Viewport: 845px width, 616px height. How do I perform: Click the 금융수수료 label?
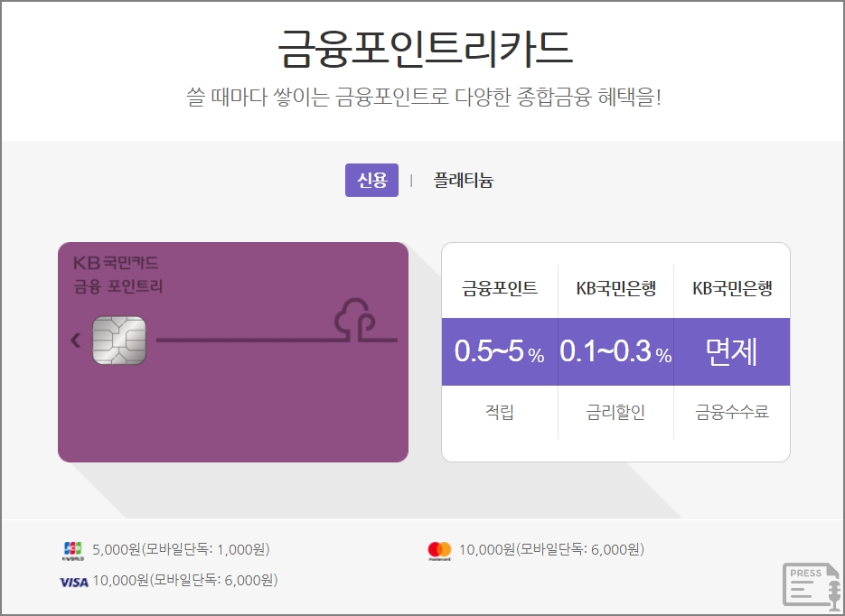(732, 412)
